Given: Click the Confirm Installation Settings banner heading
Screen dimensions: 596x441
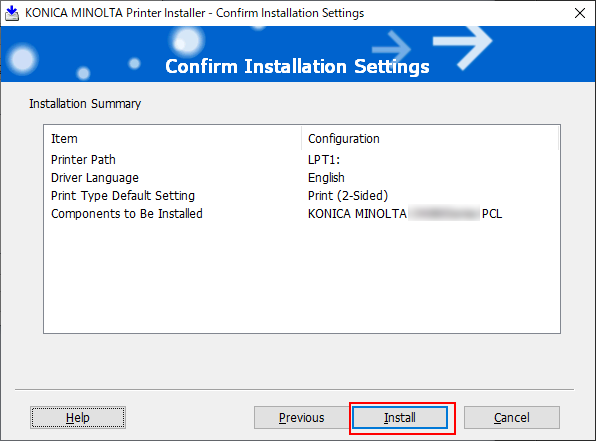Looking at the screenshot, I should click(x=297, y=67).
